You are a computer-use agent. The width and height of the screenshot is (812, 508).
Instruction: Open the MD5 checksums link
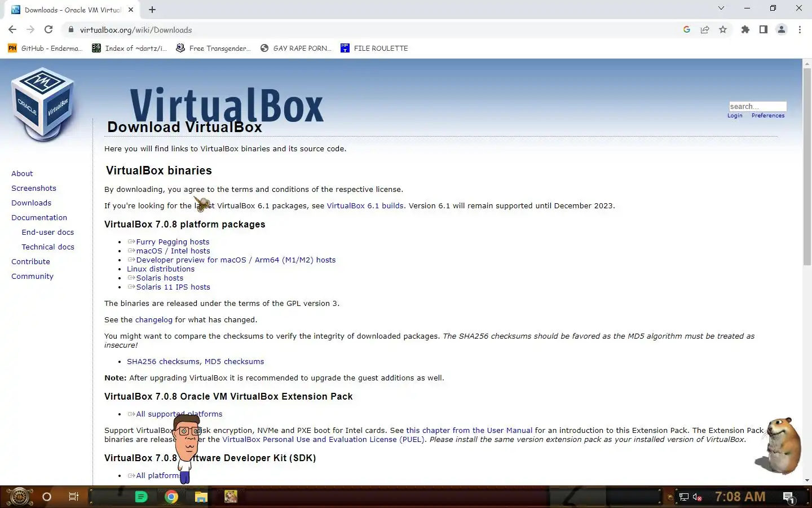[x=234, y=361]
